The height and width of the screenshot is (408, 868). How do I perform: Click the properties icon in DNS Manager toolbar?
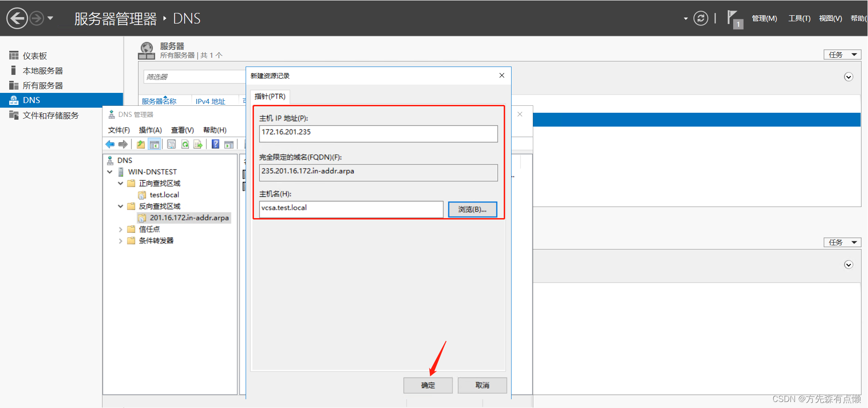(171, 145)
